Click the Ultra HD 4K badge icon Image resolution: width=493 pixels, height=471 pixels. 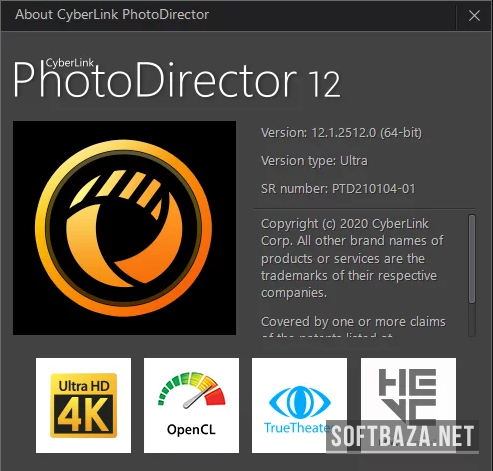point(83,405)
